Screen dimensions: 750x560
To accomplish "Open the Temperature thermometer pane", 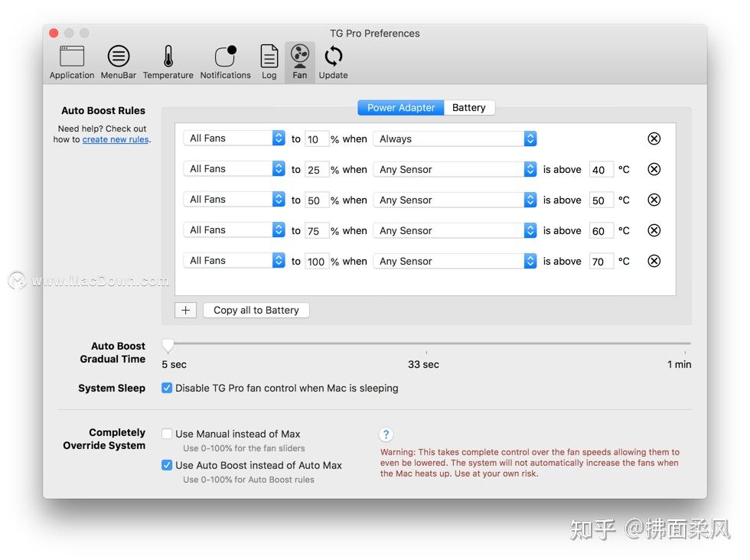I will [168, 63].
